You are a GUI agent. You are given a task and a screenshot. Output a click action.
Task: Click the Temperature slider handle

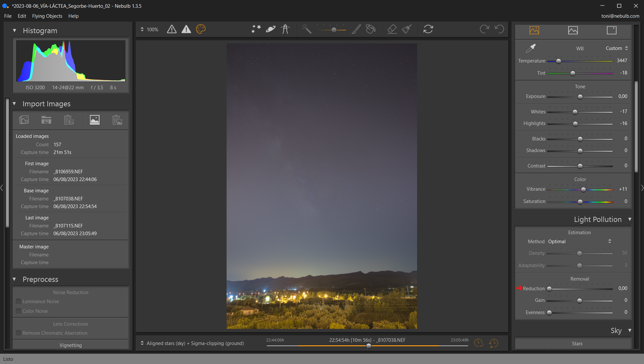coord(559,61)
